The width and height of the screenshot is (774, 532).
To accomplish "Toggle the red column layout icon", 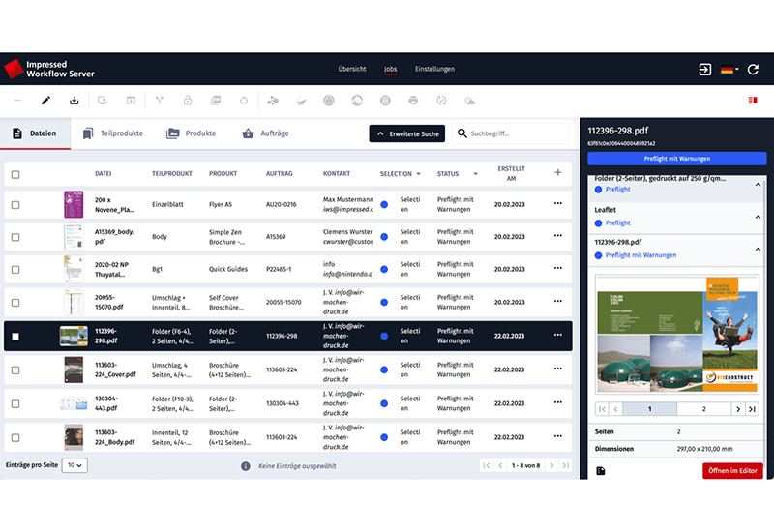I will tap(752, 100).
